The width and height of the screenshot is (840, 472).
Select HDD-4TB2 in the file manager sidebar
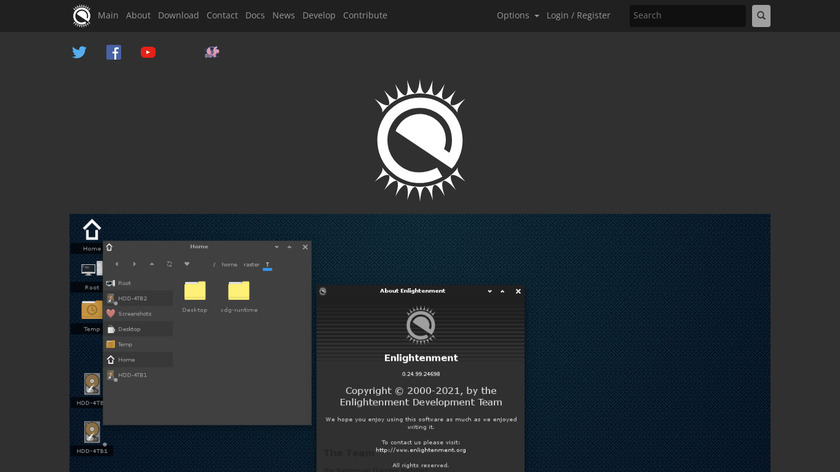[138, 298]
